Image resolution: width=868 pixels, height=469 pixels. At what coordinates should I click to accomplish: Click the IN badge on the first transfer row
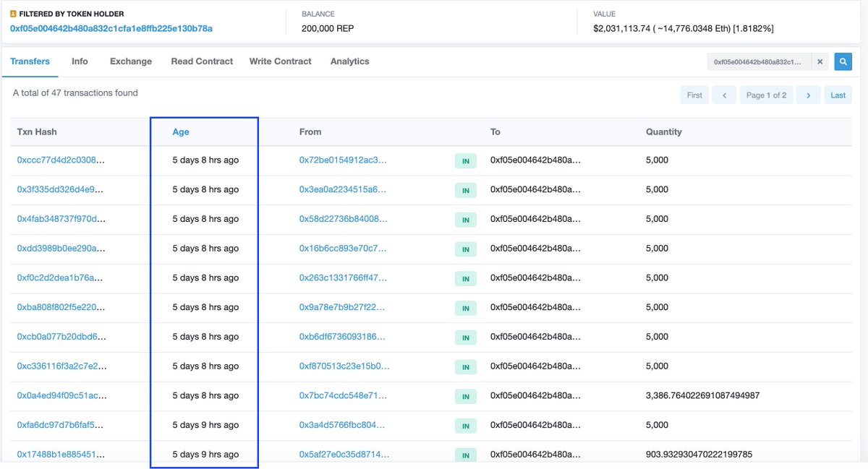(466, 160)
